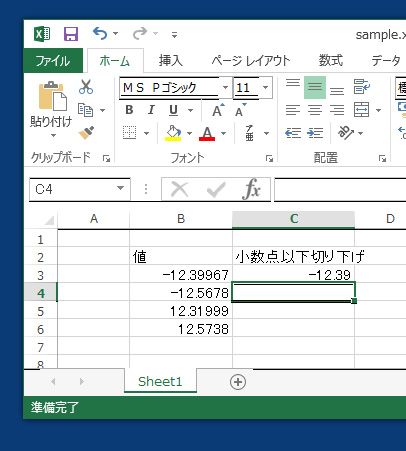Expand the Name Box dropdown arrow
Screen dimensions: 406x451
click(120, 189)
